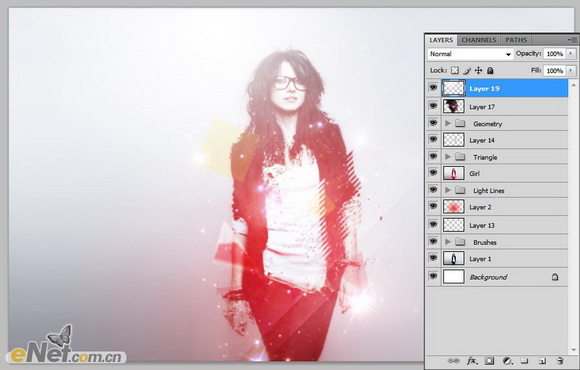Click the layers list scroll up arrow
The height and width of the screenshot is (370, 580).
574,85
